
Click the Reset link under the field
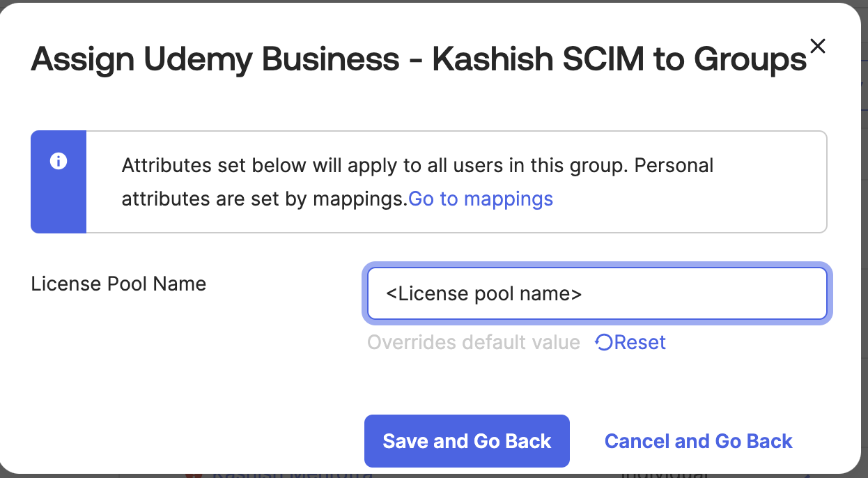(640, 342)
